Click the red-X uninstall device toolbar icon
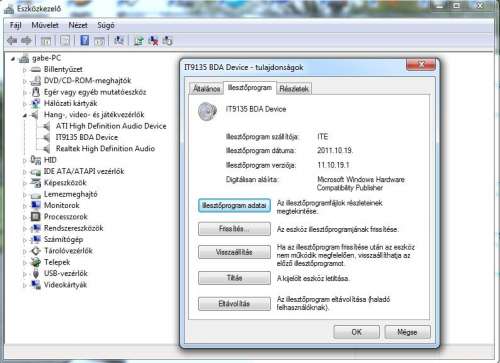Viewport: 500px width, 363px height. (153, 41)
